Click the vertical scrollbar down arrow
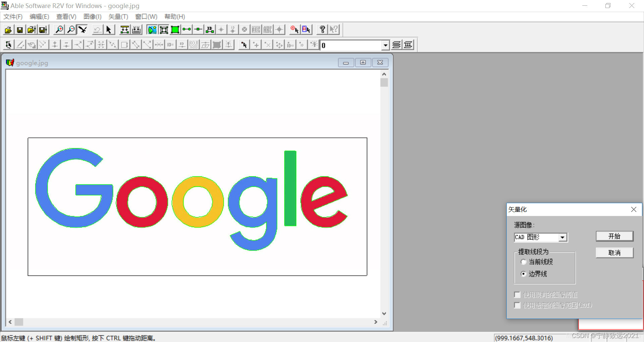This screenshot has width=644, height=342. [384, 313]
